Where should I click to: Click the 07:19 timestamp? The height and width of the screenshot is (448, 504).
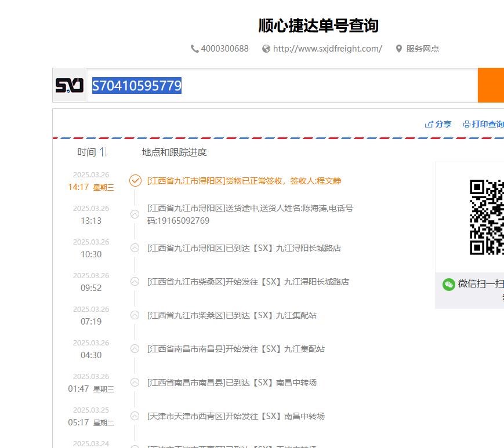tap(91, 322)
